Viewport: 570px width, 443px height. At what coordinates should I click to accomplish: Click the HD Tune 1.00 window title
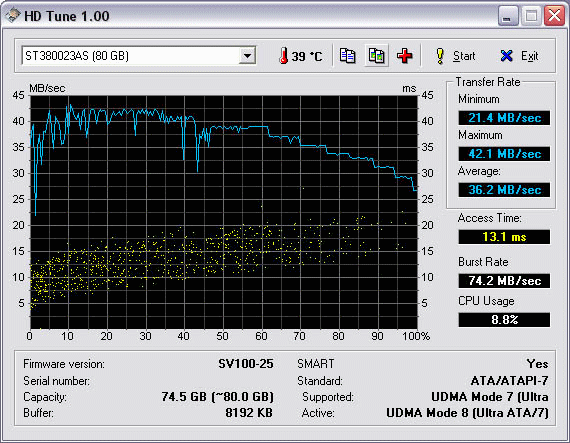[67, 16]
